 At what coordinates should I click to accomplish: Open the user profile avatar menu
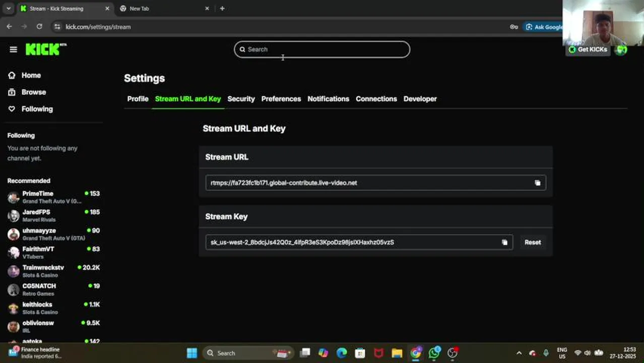[621, 49]
